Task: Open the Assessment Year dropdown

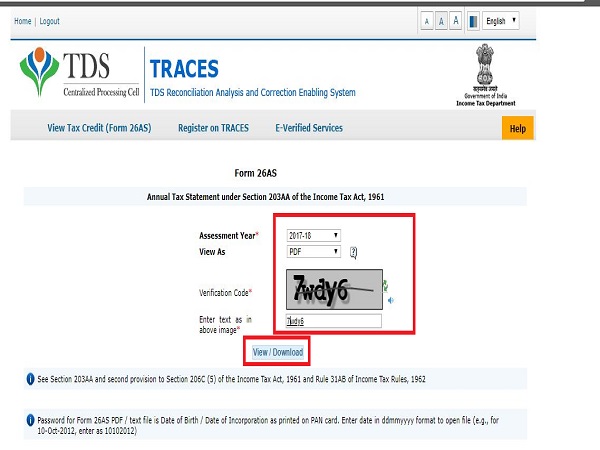Action: [313, 235]
